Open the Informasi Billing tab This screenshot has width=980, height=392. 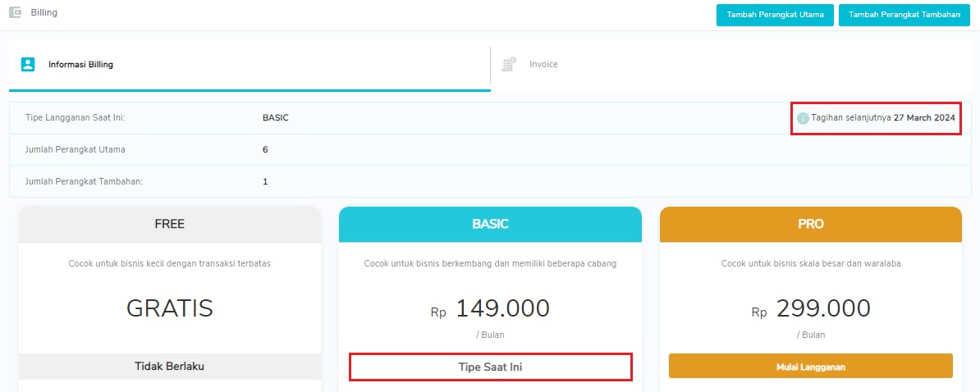(x=250, y=66)
